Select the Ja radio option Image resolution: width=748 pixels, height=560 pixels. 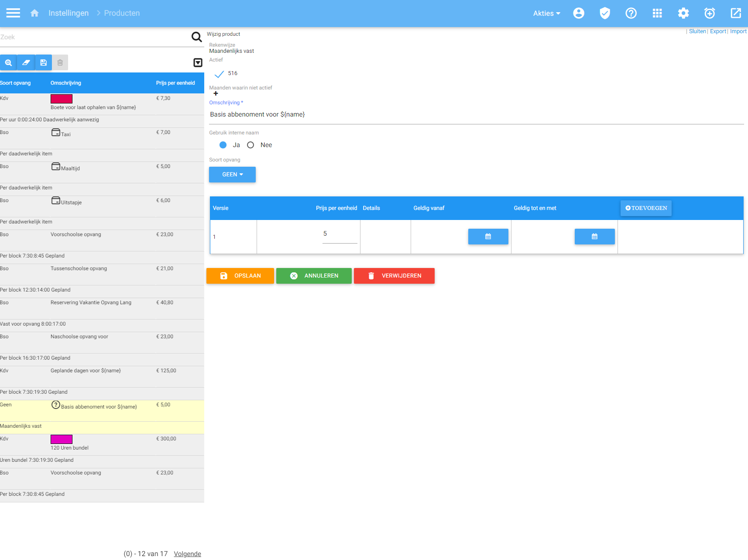tap(223, 145)
